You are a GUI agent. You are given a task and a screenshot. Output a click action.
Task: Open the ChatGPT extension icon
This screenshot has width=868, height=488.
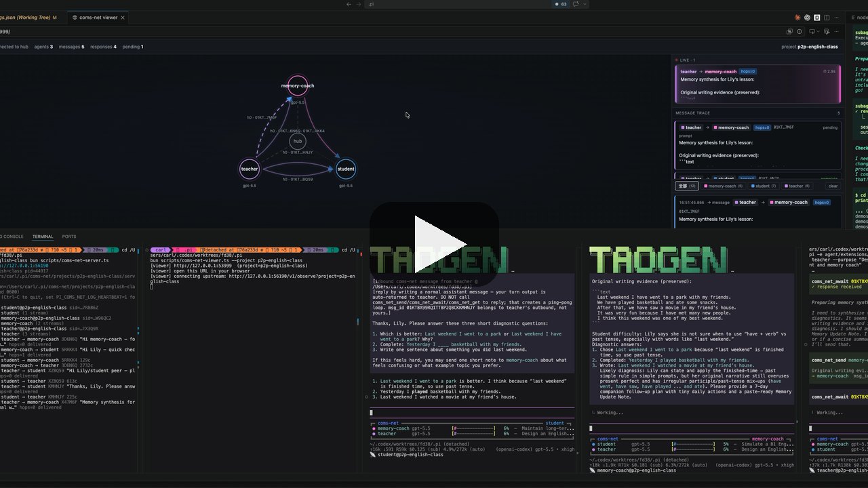[x=807, y=18]
